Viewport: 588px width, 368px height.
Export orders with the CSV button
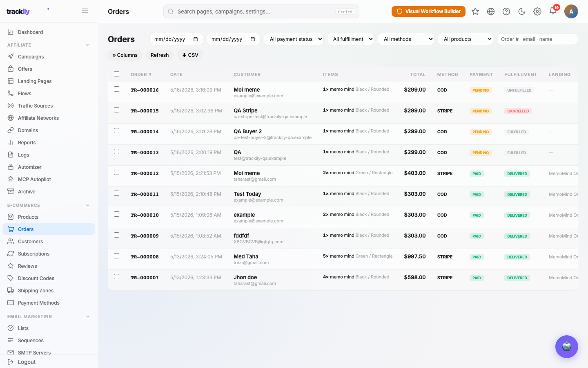click(190, 55)
